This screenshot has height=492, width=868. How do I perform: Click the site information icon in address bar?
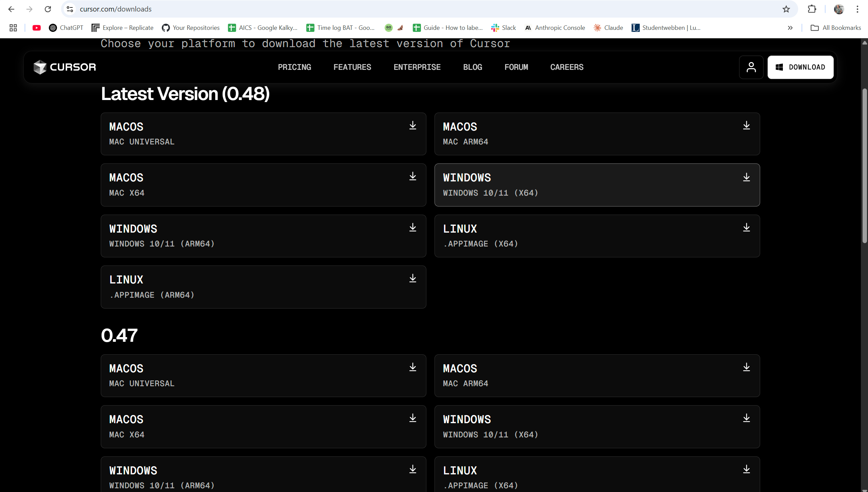tap(70, 9)
